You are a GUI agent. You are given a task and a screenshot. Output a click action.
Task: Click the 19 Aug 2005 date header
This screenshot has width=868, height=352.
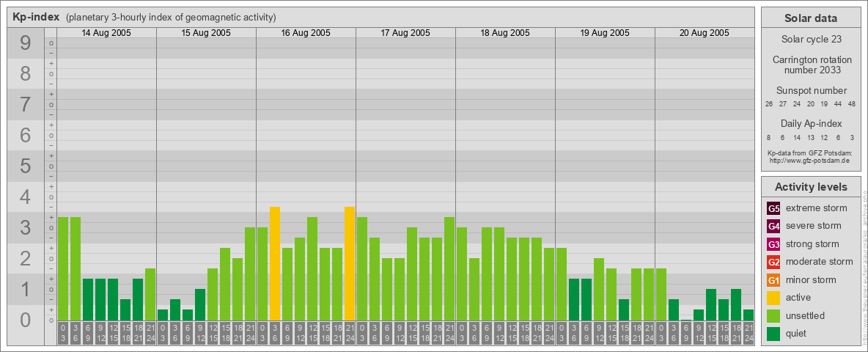605,33
